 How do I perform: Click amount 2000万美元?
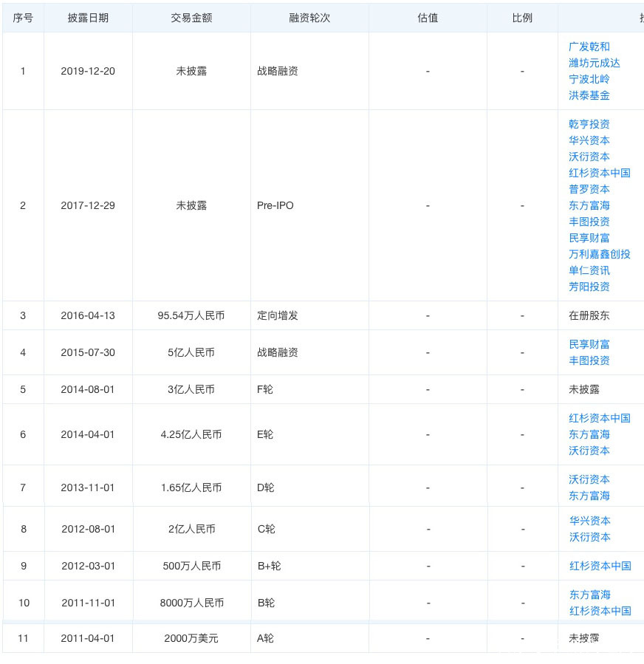pos(191,638)
